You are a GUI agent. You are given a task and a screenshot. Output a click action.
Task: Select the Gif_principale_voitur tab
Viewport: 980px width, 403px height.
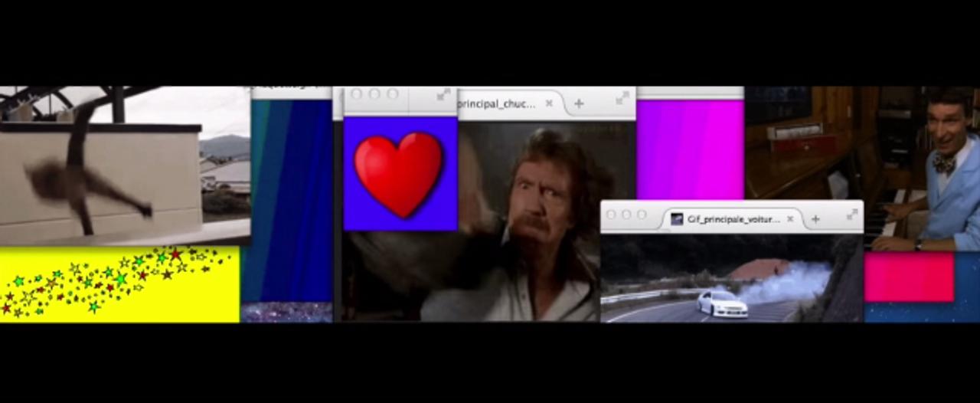[733, 218]
